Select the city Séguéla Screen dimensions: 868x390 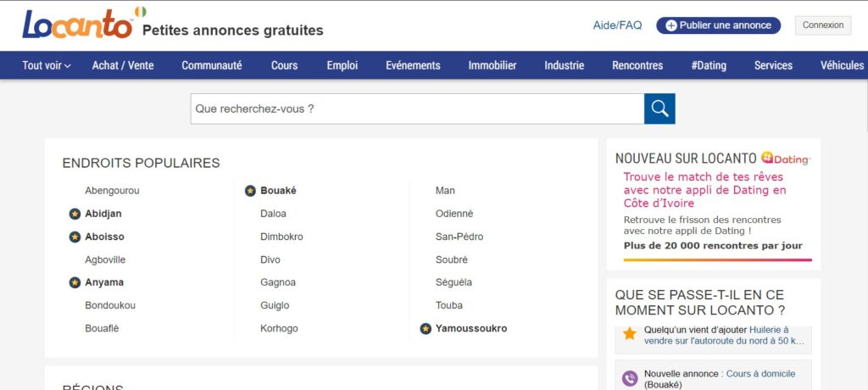[x=454, y=282]
